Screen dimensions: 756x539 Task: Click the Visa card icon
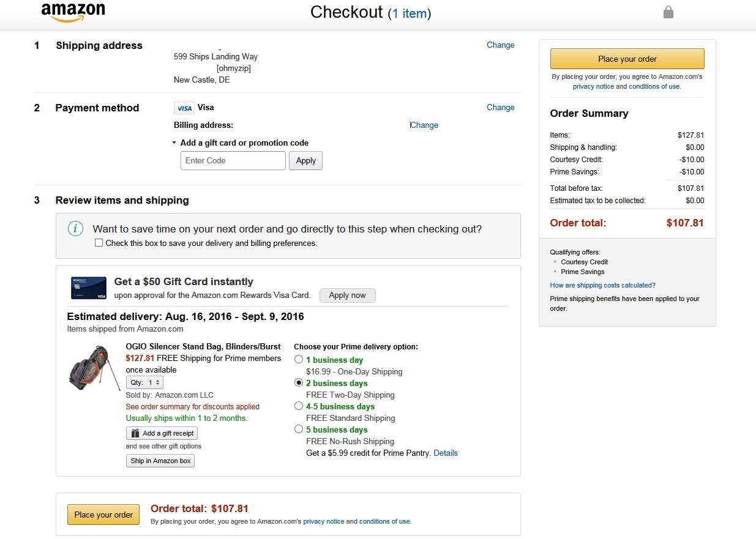coord(184,108)
